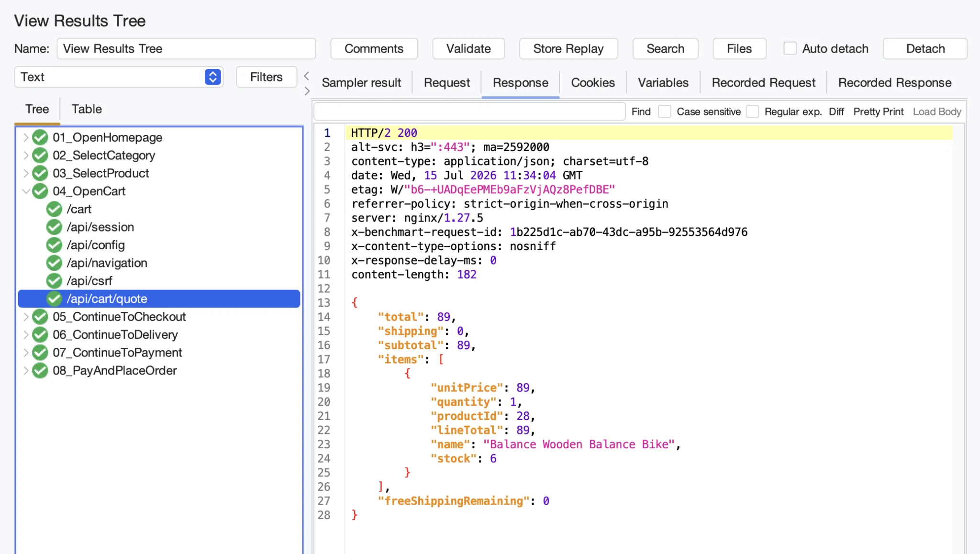This screenshot has height=554, width=980.
Task: Click the Find search text field
Action: pyautogui.click(x=469, y=111)
